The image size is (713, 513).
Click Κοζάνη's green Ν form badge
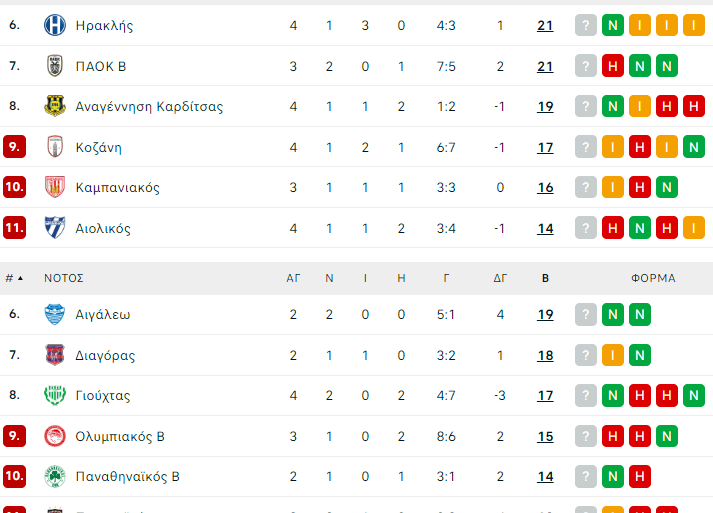click(694, 147)
